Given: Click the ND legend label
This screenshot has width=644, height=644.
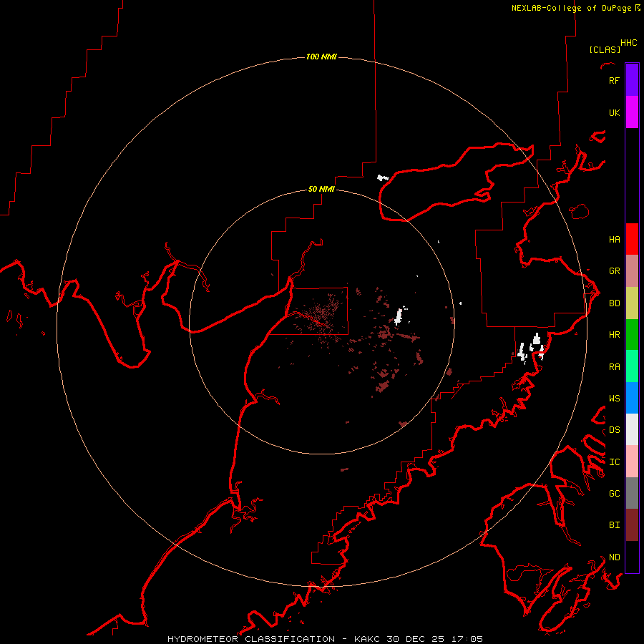Looking at the screenshot, I should (x=614, y=557).
